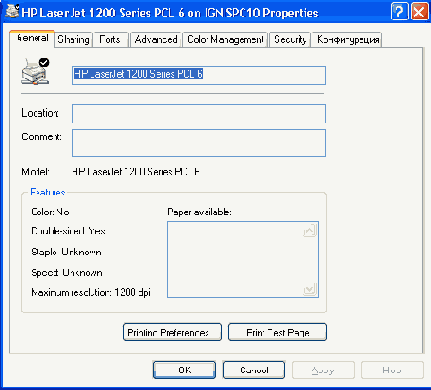
Task: Click the printer name input field
Action: click(x=199, y=75)
